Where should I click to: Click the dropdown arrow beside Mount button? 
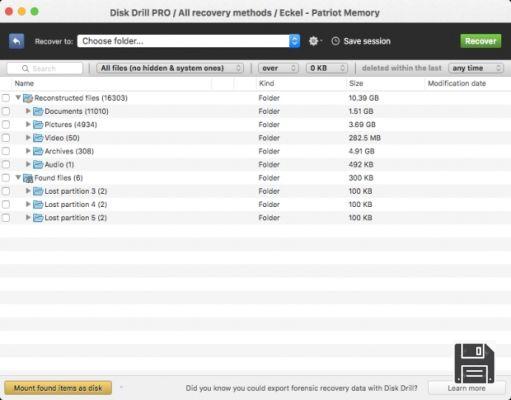click(x=121, y=387)
